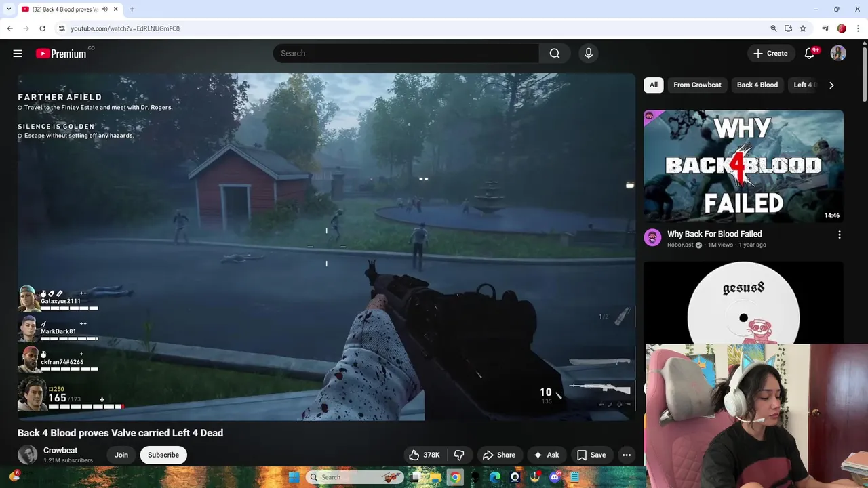
Task: Go forward in the browser
Action: [x=26, y=28]
